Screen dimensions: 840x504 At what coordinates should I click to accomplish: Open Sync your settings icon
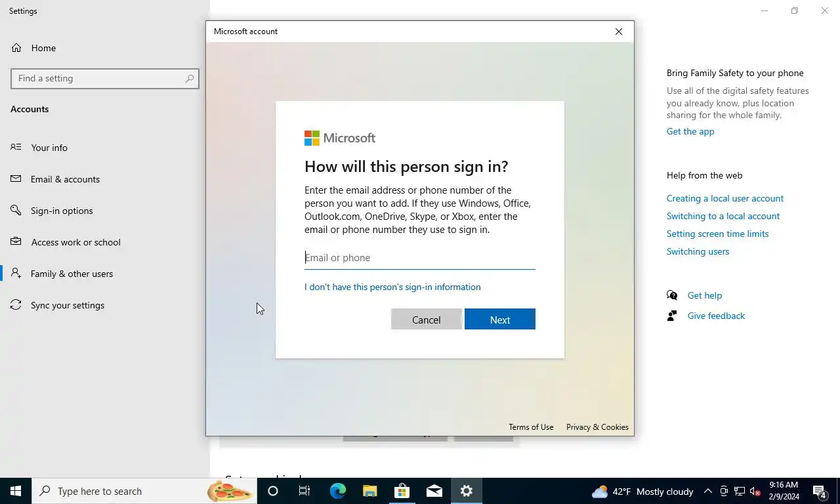[x=16, y=304]
